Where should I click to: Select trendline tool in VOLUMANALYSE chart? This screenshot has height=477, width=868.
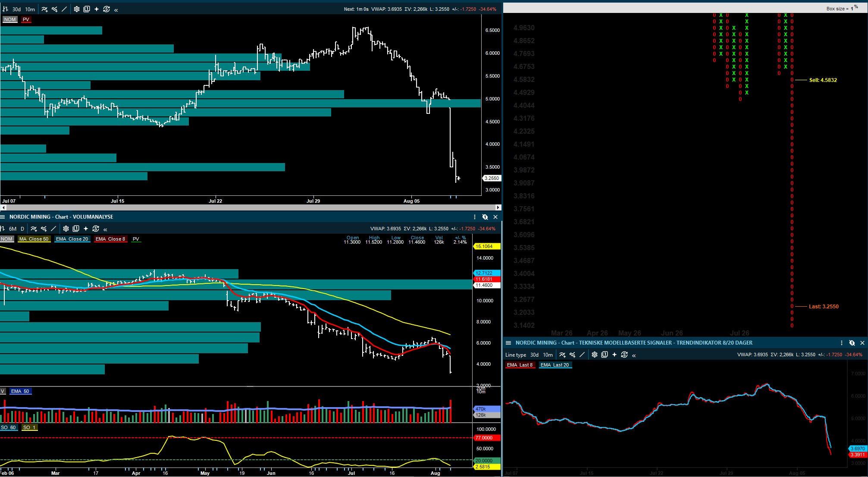click(53, 229)
